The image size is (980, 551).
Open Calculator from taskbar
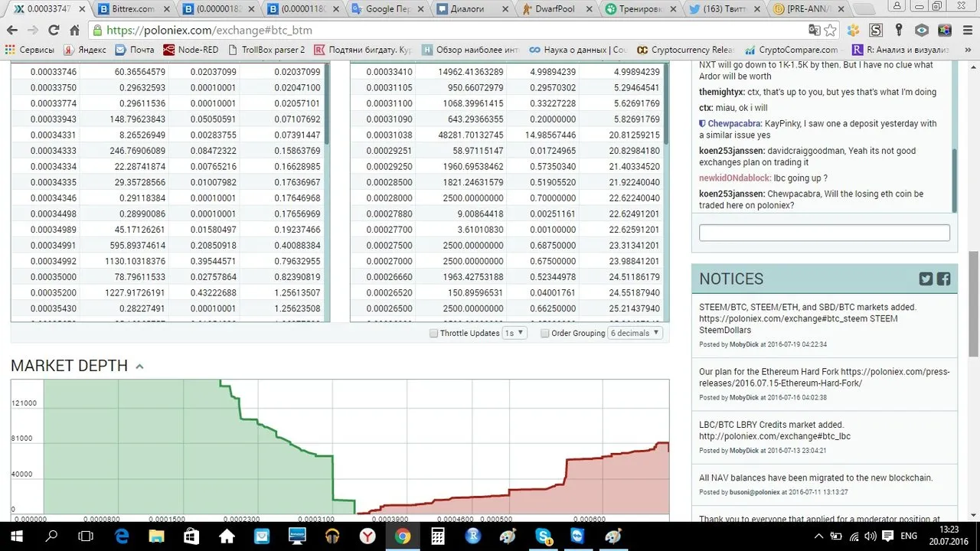438,536
